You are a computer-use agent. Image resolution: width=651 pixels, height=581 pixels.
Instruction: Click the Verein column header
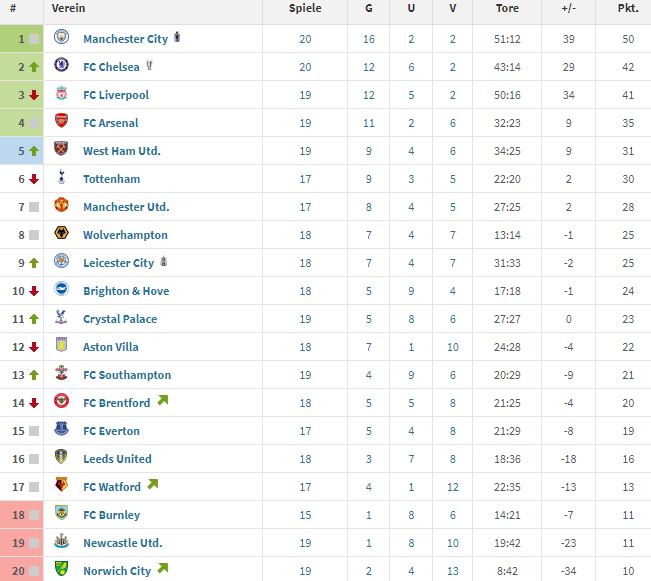coord(69,8)
